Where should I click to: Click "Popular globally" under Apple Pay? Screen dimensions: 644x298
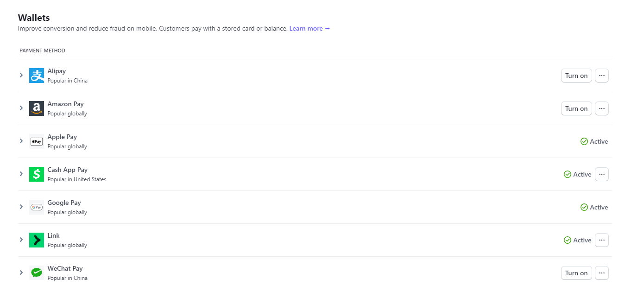(67, 146)
